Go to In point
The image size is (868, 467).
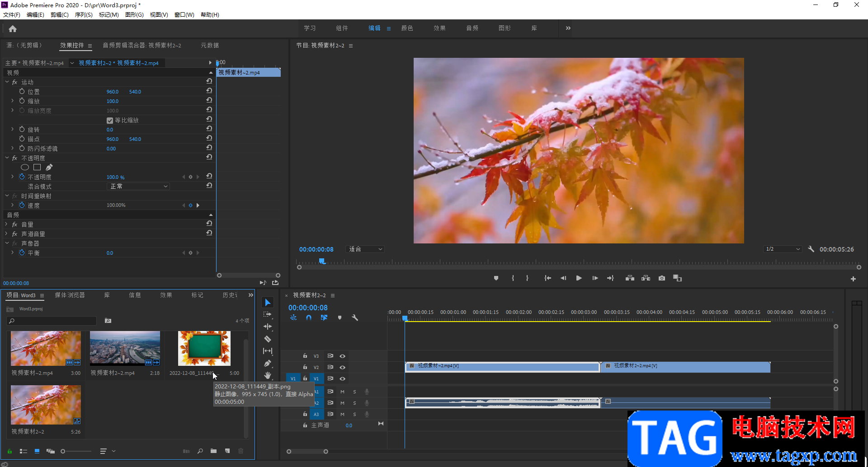click(547, 278)
